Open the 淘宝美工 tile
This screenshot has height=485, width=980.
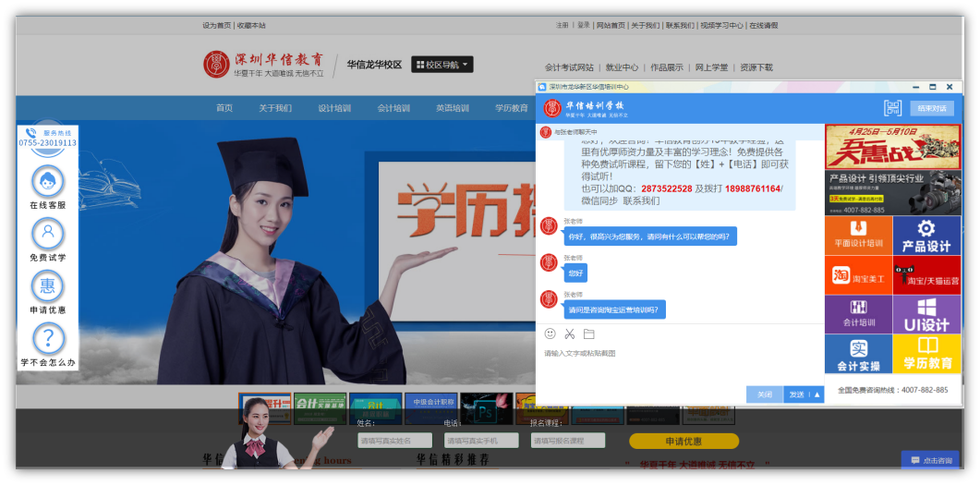pos(858,275)
